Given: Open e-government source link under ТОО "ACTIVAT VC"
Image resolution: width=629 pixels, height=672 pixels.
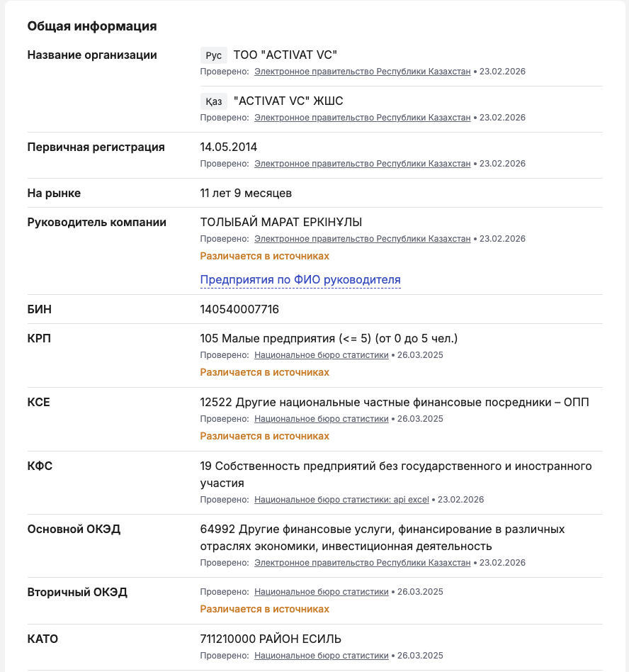Looking at the screenshot, I should coord(362,72).
